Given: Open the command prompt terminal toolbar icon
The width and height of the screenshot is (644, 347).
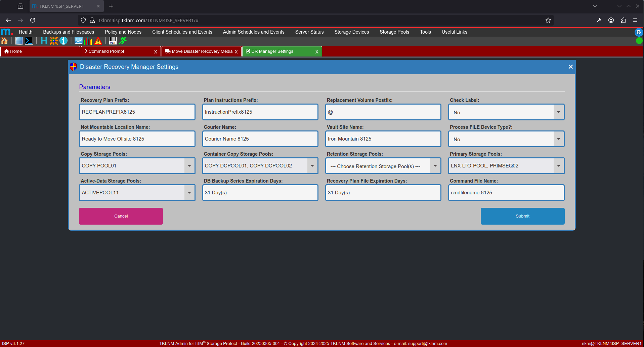Looking at the screenshot, I should pyautogui.click(x=29, y=41).
